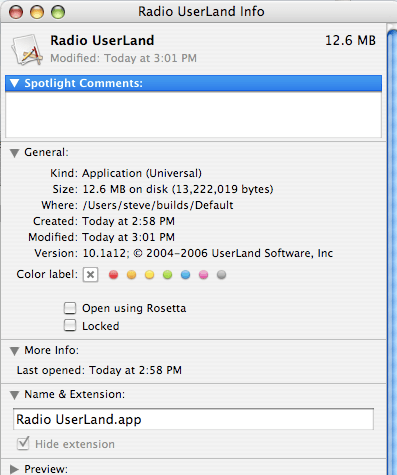This screenshot has height=475, width=397.
Task: Click the version text 10.1a12
Action: click(x=104, y=253)
